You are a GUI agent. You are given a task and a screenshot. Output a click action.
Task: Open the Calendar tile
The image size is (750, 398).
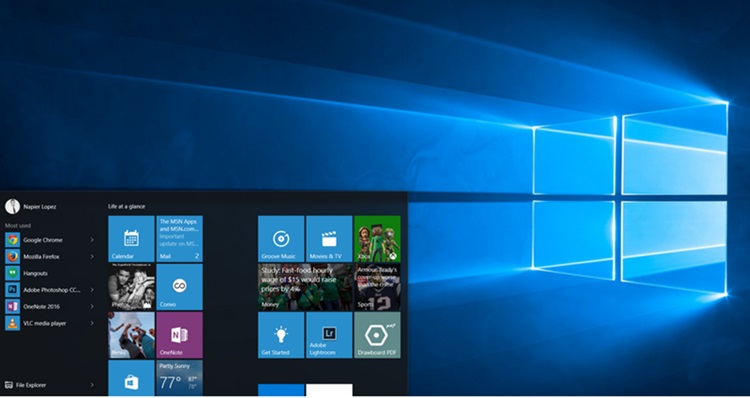131,239
